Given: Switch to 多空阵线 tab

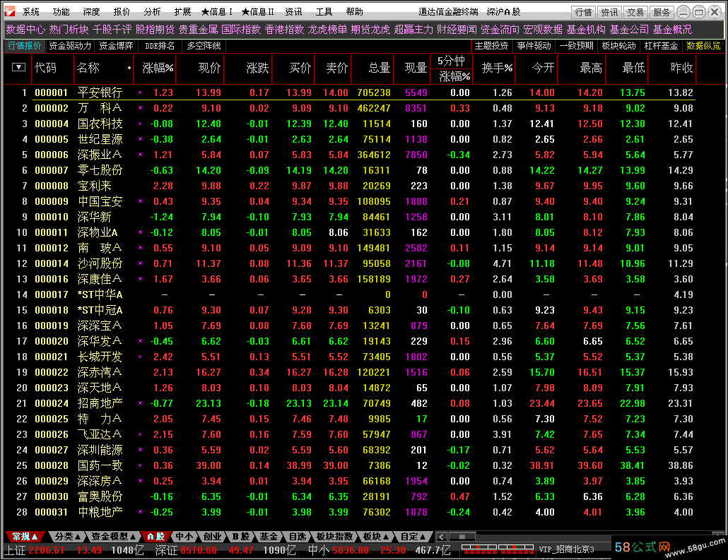Looking at the screenshot, I should (204, 46).
